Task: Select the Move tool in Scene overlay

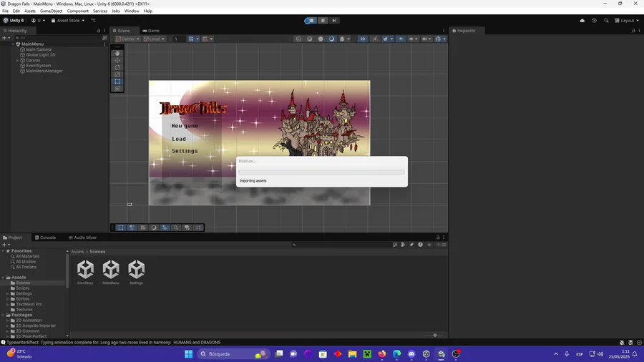Action: [x=117, y=60]
